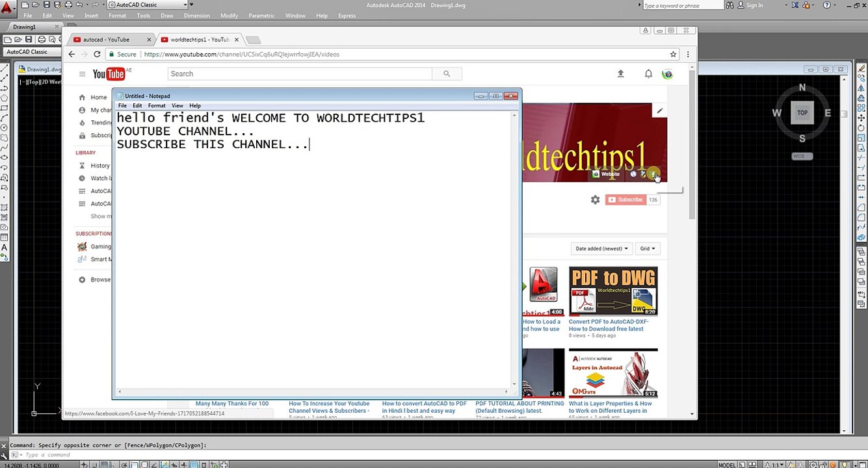The image size is (868, 468).
Task: Click the Undo arrow in AutoCAD Quick Access toolbar
Action: [x=78, y=5]
